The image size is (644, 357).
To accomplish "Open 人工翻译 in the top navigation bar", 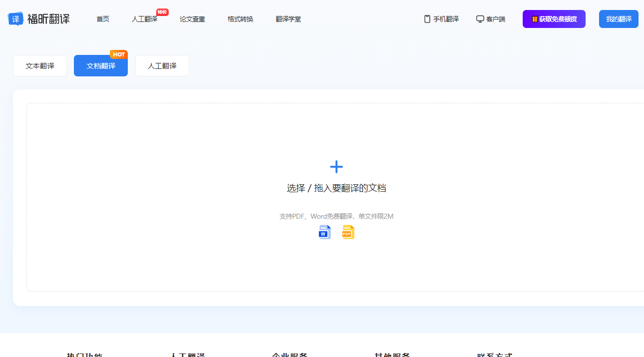I will click(x=144, y=19).
